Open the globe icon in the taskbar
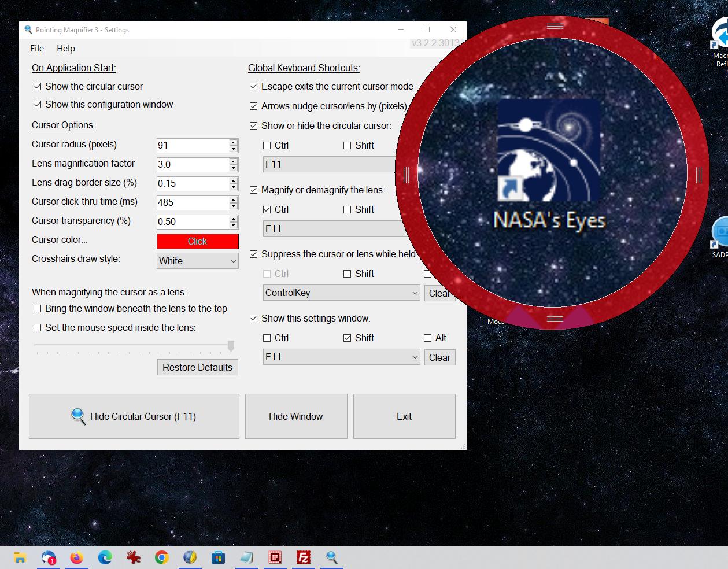This screenshot has width=728, height=569. tap(190, 557)
